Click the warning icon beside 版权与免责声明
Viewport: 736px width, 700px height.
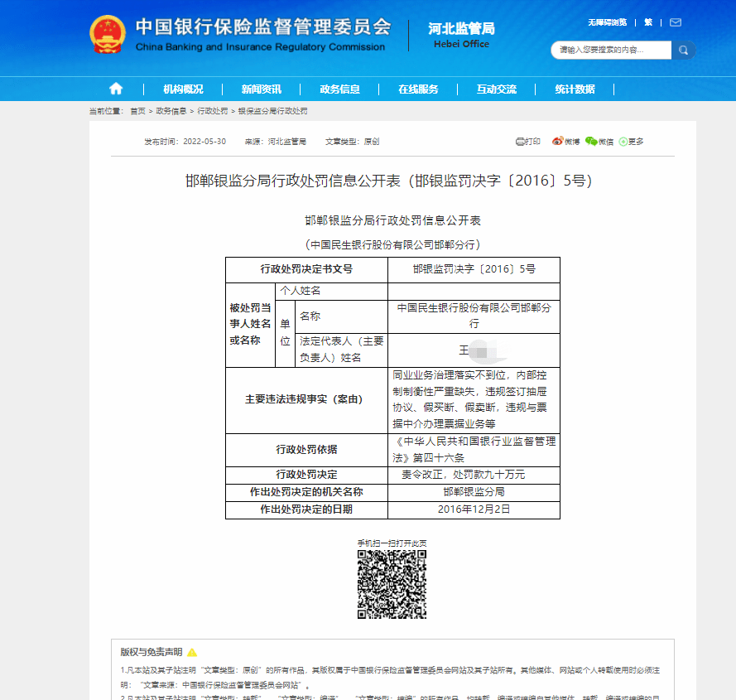(192, 652)
